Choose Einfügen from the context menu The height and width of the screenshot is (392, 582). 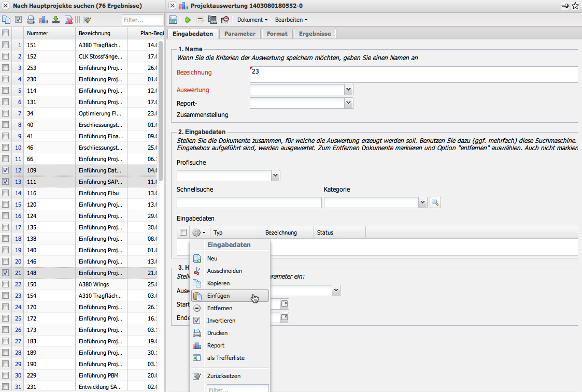click(x=218, y=296)
